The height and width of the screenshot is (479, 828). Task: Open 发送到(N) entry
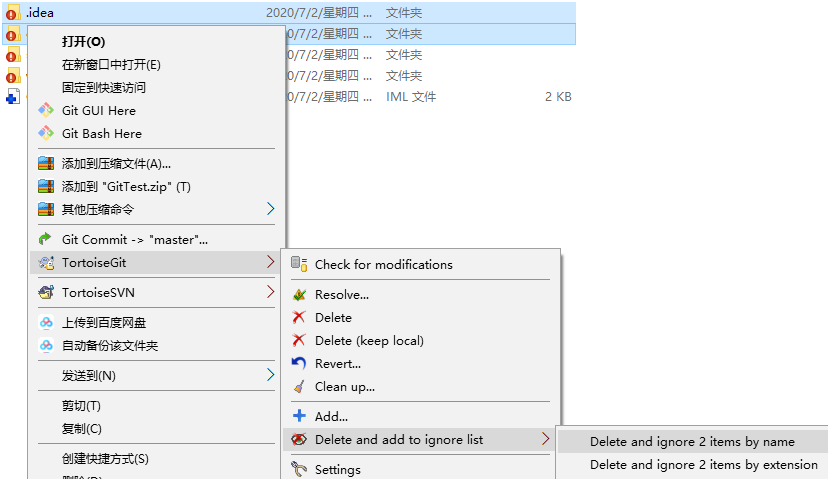point(89,375)
